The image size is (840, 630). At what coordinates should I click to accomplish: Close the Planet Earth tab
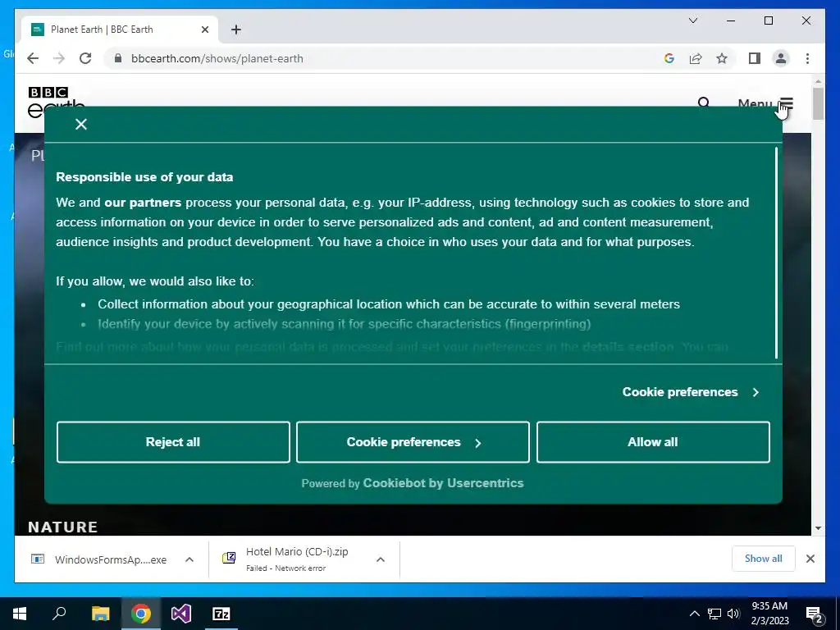coord(204,30)
